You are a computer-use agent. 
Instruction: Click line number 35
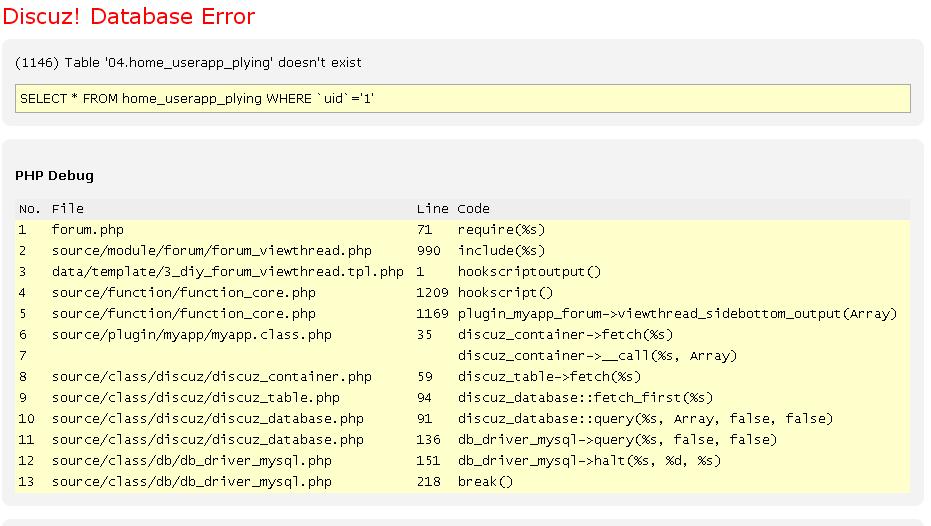425,335
